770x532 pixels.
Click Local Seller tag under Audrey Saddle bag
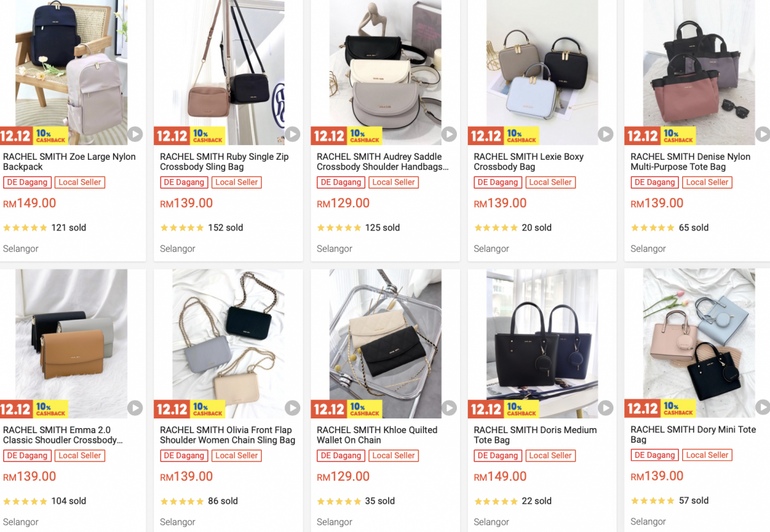[393, 182]
